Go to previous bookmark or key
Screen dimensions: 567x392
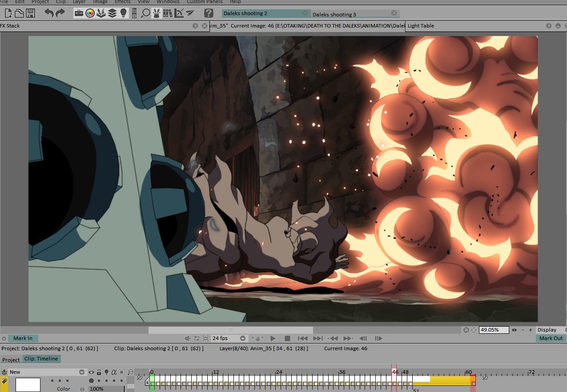(332, 338)
